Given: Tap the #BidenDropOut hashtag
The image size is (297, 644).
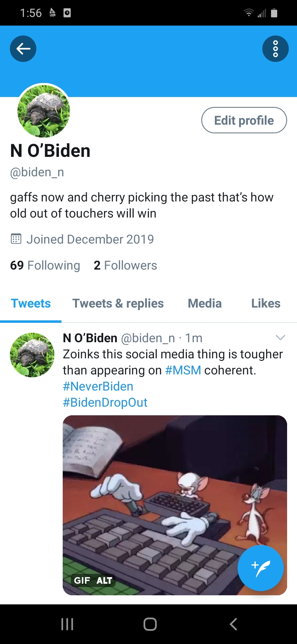Looking at the screenshot, I should pyautogui.click(x=105, y=402).
